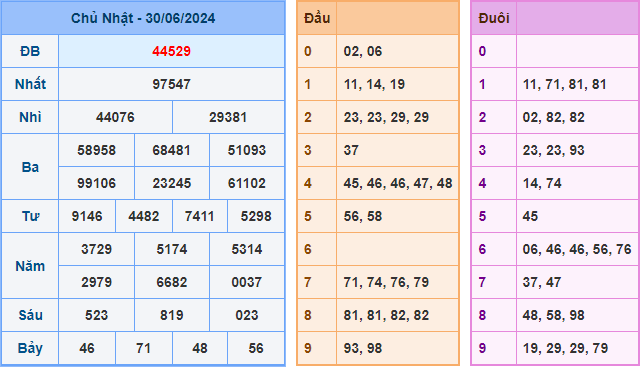The image size is (641, 367).
Task: Click Đuôi values 02, 82, 82
Action: tap(554, 117)
